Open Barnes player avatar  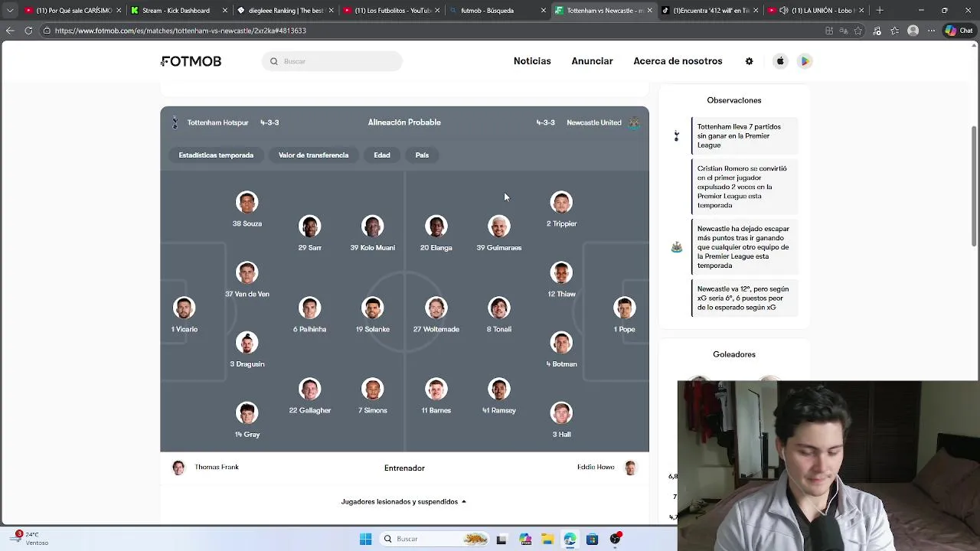point(436,389)
